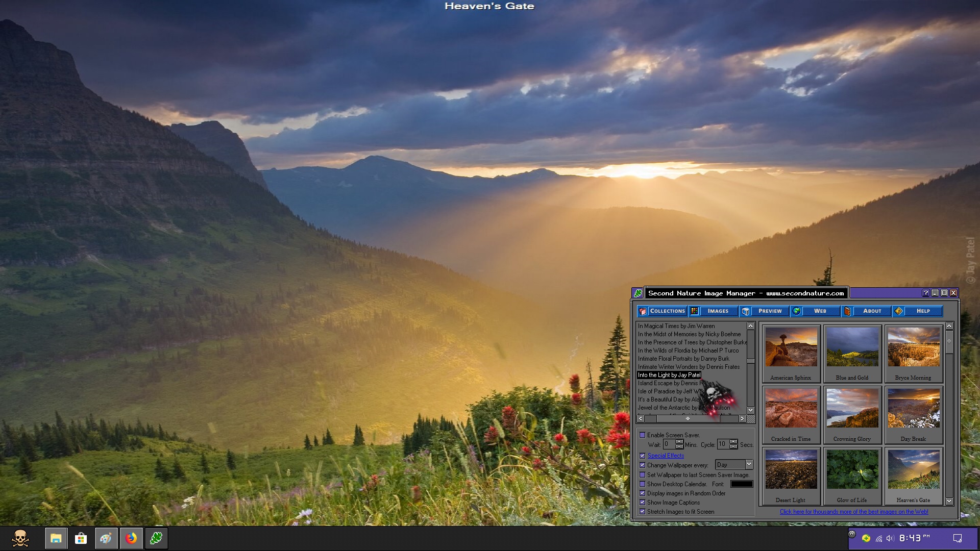This screenshot has width=980, height=551.
Task: Toggle Display images in Random Order
Action: [643, 493]
